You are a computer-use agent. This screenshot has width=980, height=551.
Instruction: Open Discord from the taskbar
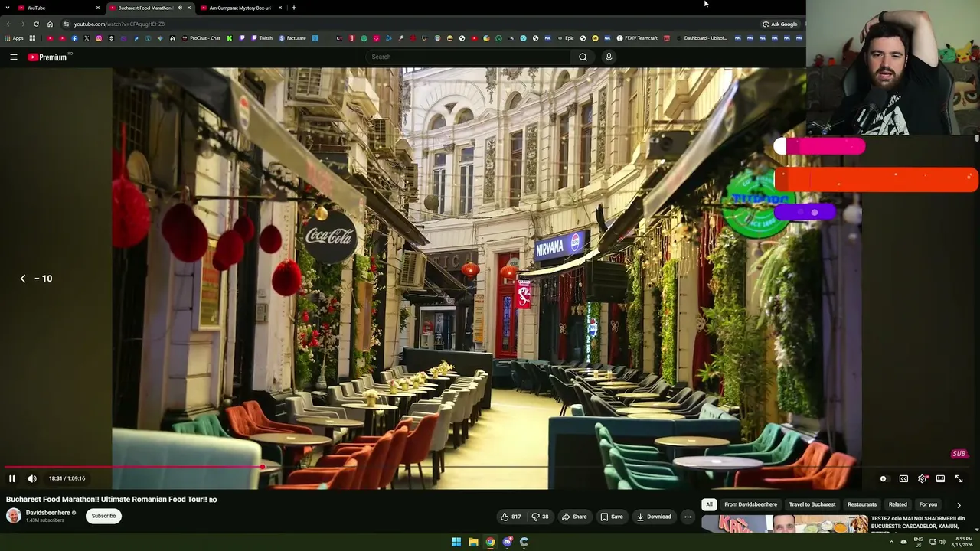coord(507,542)
